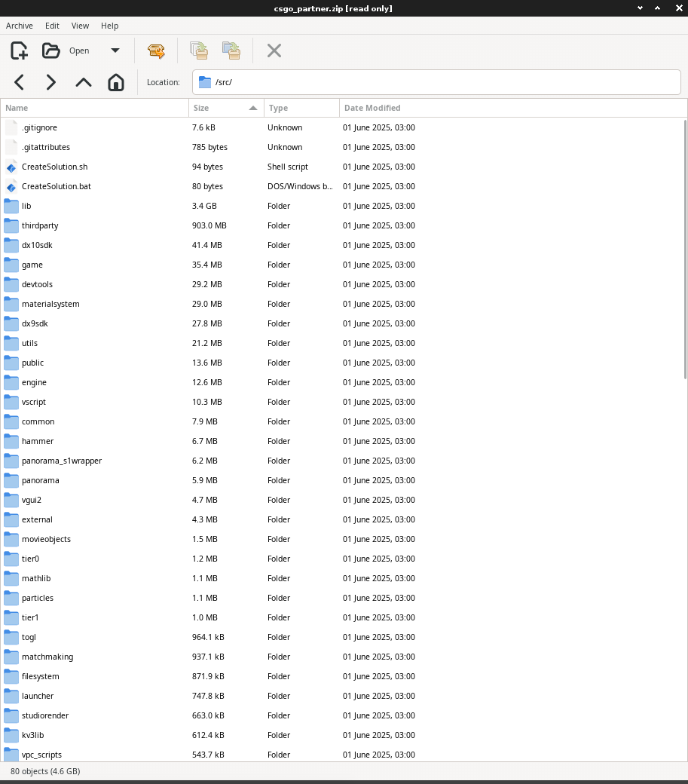The width and height of the screenshot is (688, 784).
Task: Click the 80 objects status bar text
Action: (x=45, y=771)
